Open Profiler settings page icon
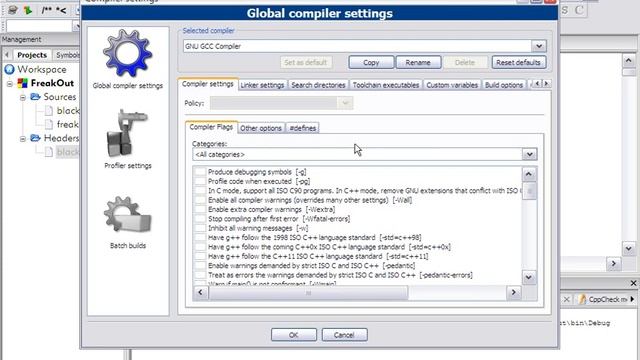 point(127,133)
